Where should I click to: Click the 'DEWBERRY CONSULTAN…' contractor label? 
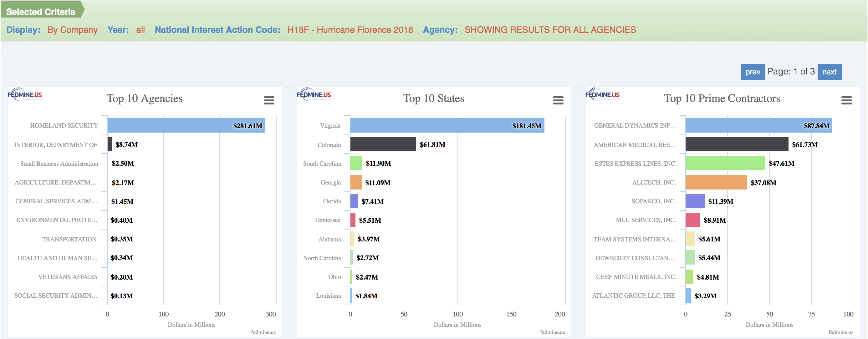tap(635, 258)
